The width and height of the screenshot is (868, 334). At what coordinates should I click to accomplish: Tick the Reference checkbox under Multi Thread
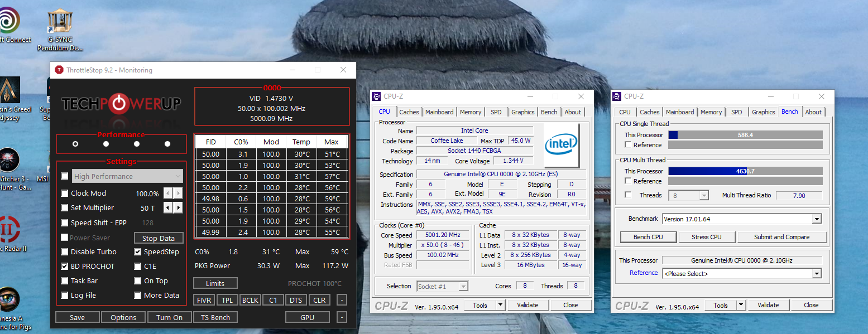click(628, 181)
